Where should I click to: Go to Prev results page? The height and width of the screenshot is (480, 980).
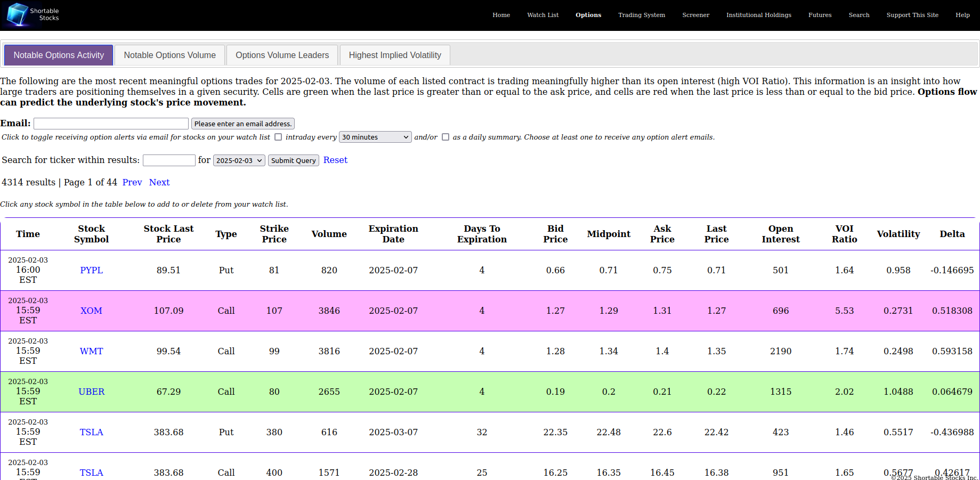click(132, 182)
